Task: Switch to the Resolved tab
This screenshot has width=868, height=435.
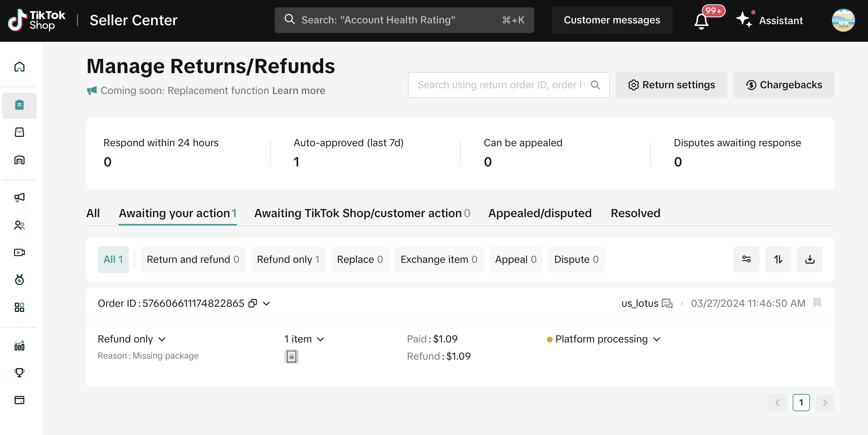Action: coord(635,213)
